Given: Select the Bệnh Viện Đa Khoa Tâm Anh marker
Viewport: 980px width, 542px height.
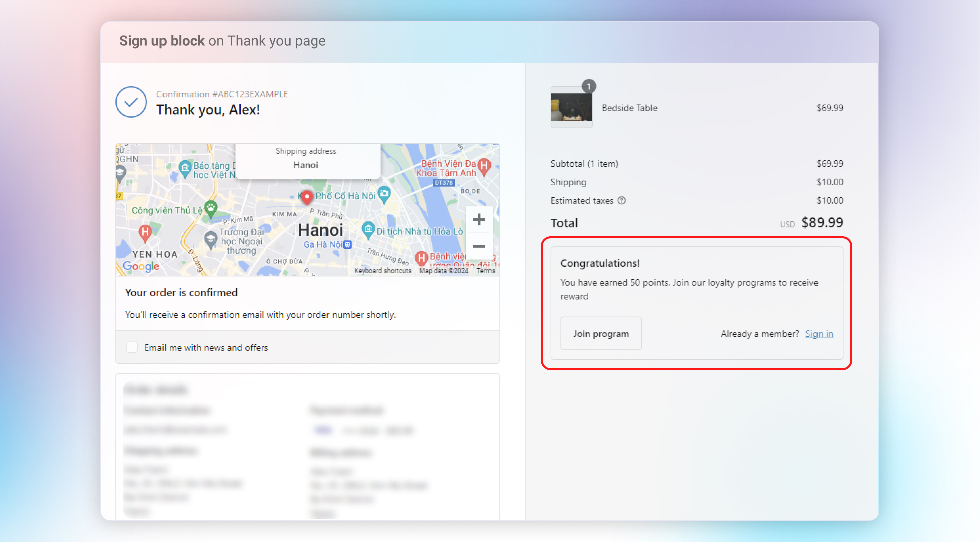Looking at the screenshot, I should pos(484,167).
